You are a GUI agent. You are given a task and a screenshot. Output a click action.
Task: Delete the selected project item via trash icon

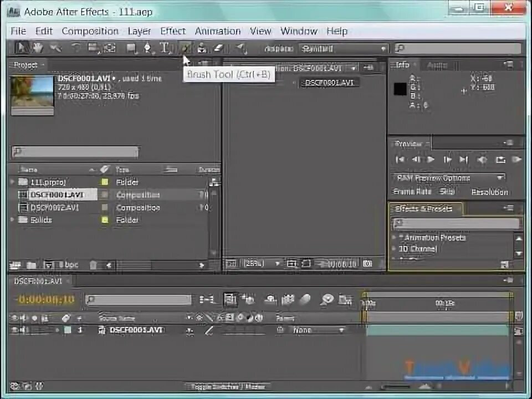93,265
